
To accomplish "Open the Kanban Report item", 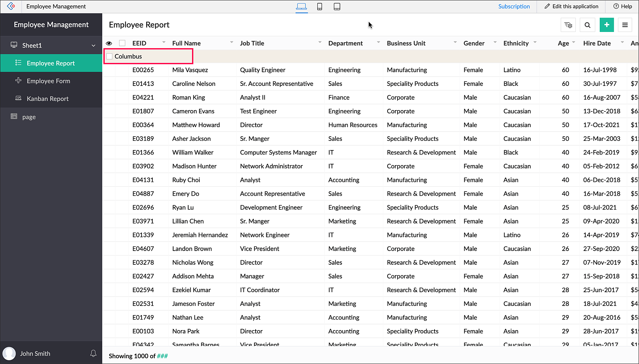I will (48, 99).
